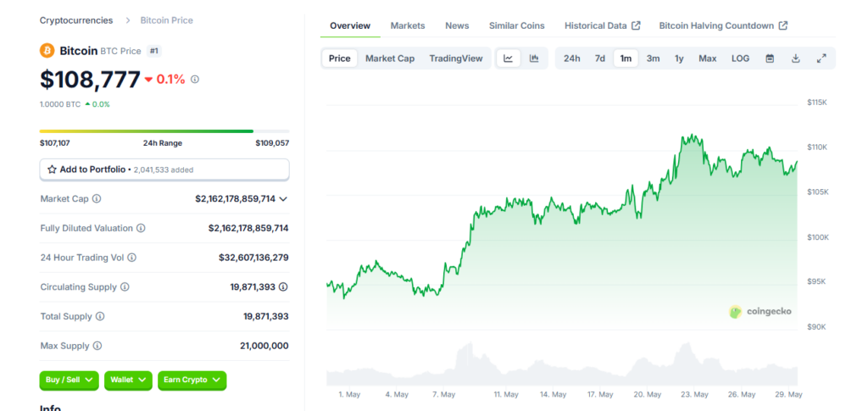The height and width of the screenshot is (411, 868).
Task: Click the Bitcoin orange logo icon
Action: tap(47, 51)
